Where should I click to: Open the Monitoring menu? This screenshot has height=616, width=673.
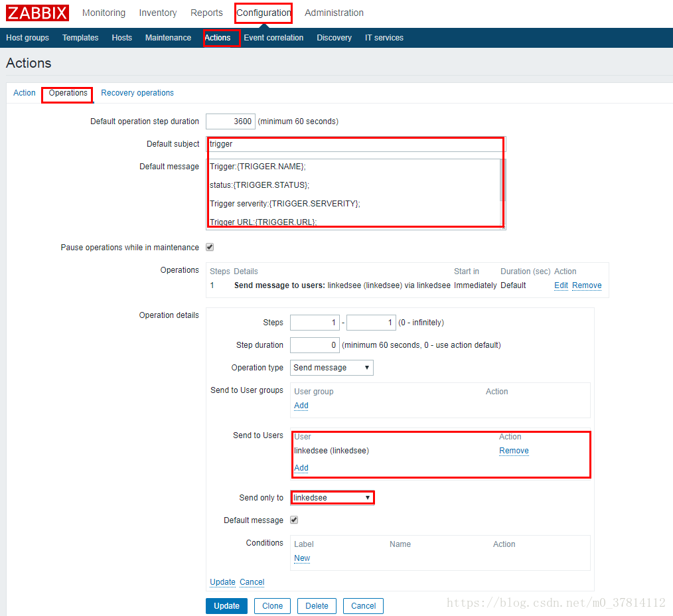(x=104, y=13)
